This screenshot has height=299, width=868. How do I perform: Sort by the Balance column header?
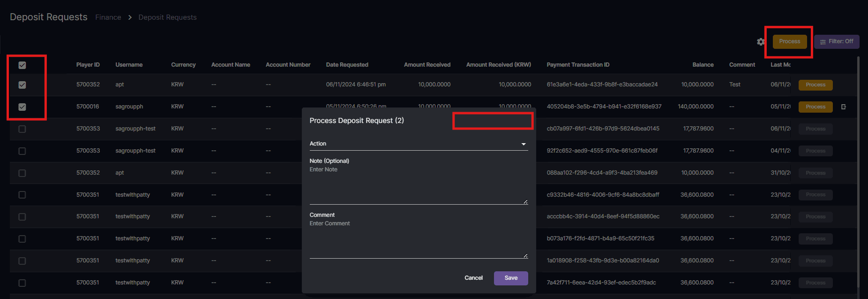(x=703, y=65)
